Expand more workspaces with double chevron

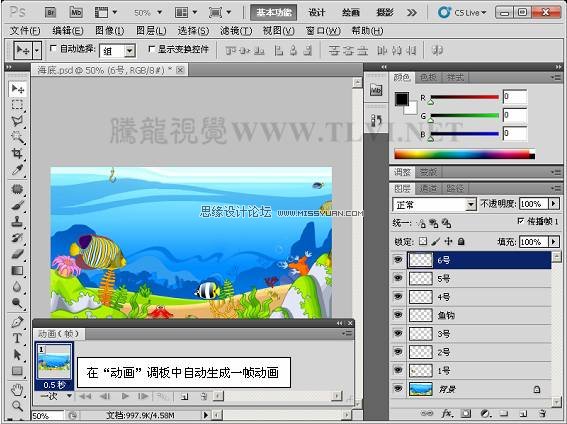coord(412,13)
